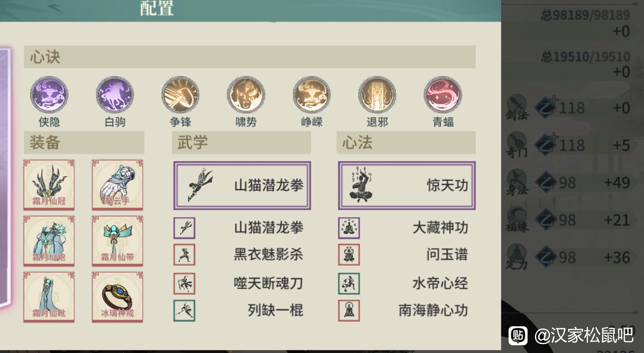Open the 霜月仙冠 crown equipment slot

pos(49,185)
